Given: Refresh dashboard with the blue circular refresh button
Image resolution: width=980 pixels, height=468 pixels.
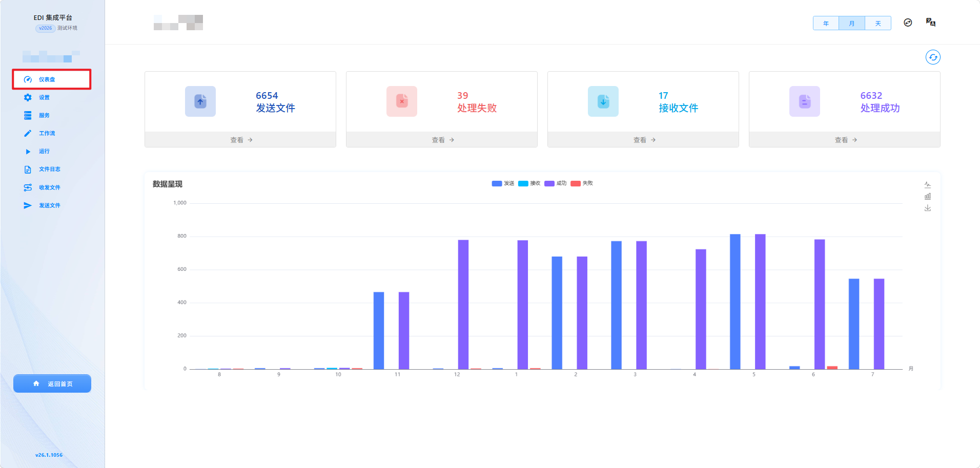Looking at the screenshot, I should point(933,57).
